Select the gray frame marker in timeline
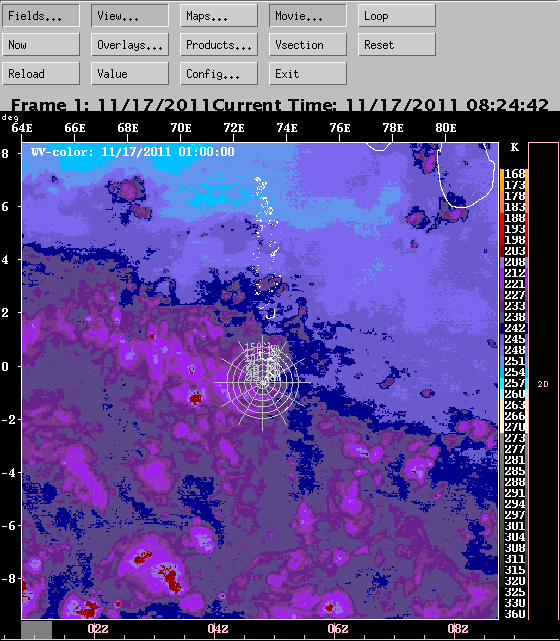 pos(36,630)
